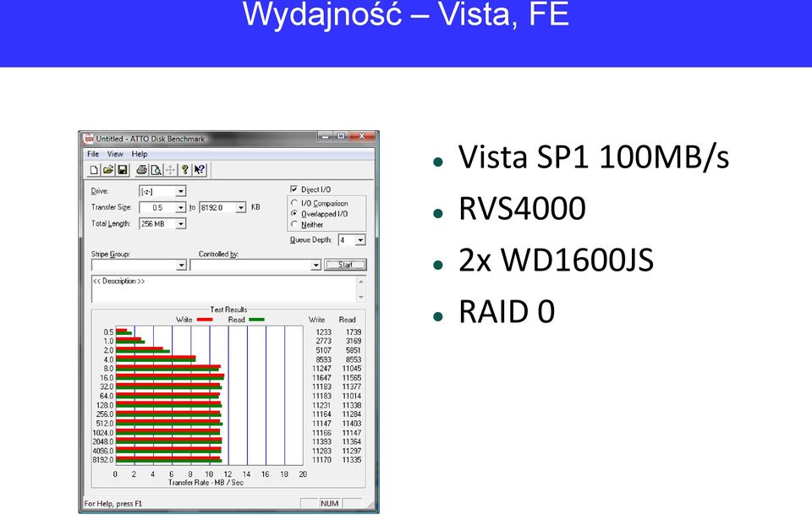This screenshot has height=515, width=812.
Task: Click the New document toolbar icon
Action: coord(94,170)
